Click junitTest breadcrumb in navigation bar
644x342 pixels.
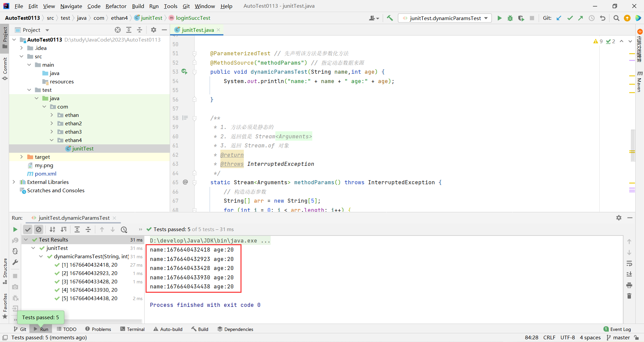[x=148, y=18]
